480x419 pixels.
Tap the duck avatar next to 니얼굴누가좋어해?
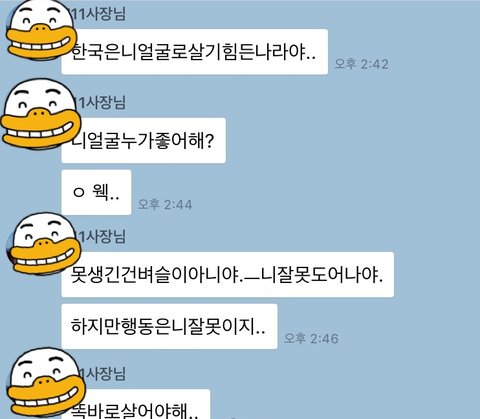(41, 113)
